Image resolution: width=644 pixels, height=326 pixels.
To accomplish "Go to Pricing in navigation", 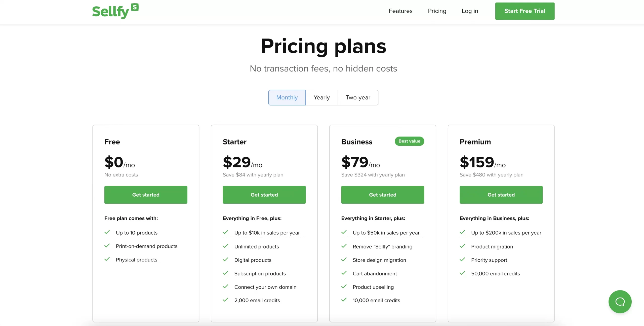I will coord(437,11).
